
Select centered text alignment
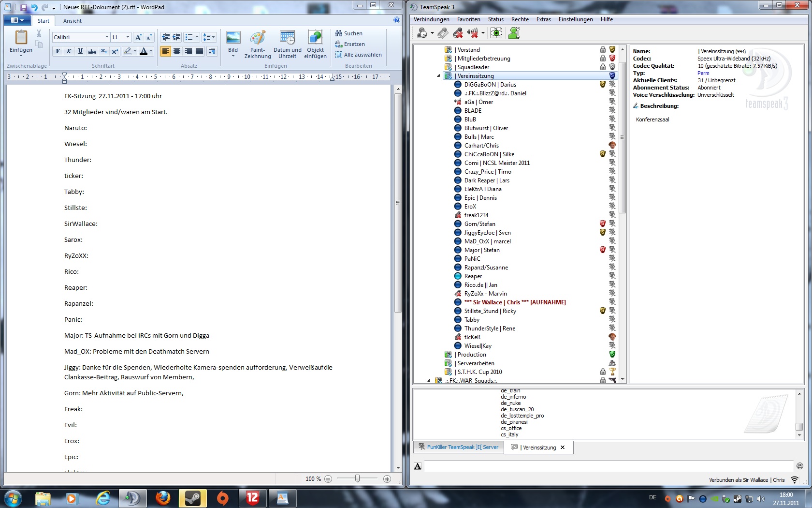tap(177, 51)
